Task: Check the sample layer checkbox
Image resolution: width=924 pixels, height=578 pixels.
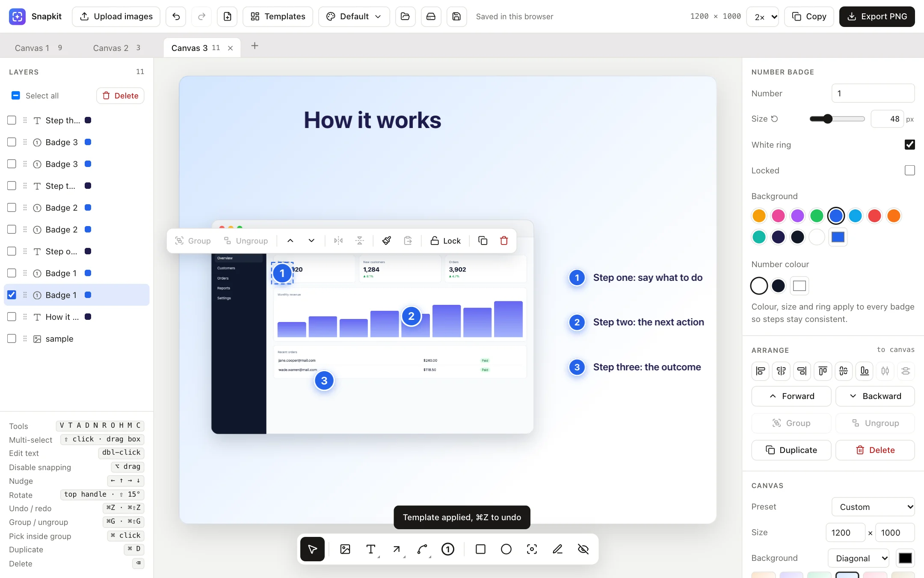Action: [x=12, y=339]
